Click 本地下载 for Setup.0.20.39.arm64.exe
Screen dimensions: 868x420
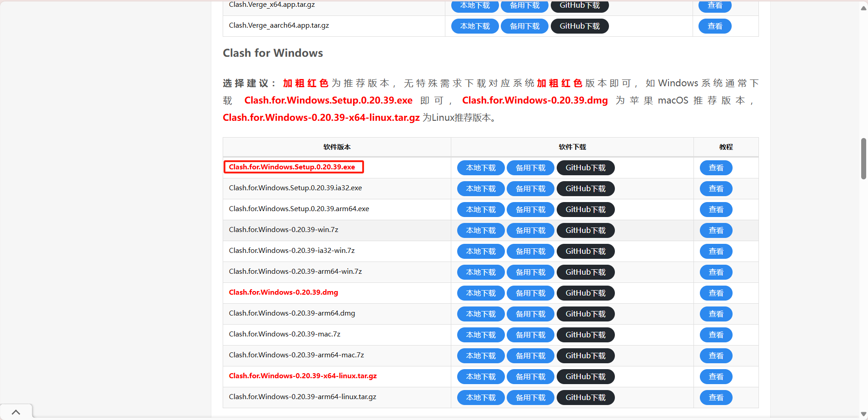pyautogui.click(x=481, y=210)
